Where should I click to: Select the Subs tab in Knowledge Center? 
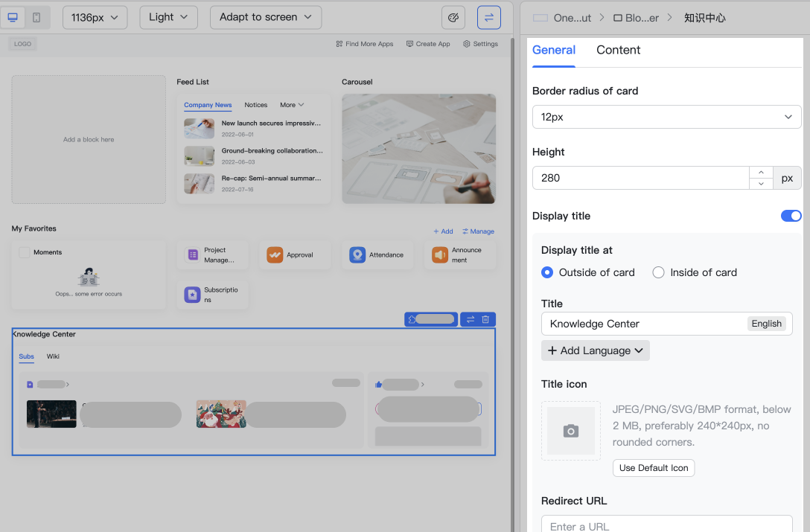[26, 356]
